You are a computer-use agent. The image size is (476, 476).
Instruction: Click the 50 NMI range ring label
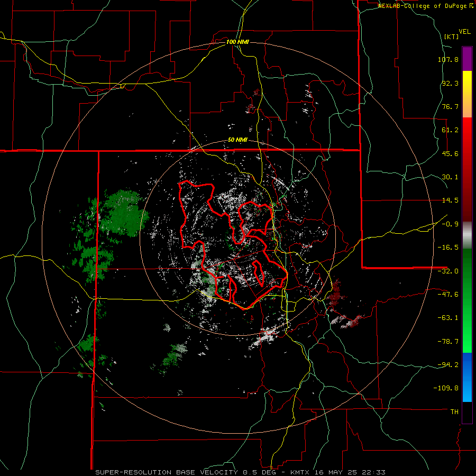[237, 140]
